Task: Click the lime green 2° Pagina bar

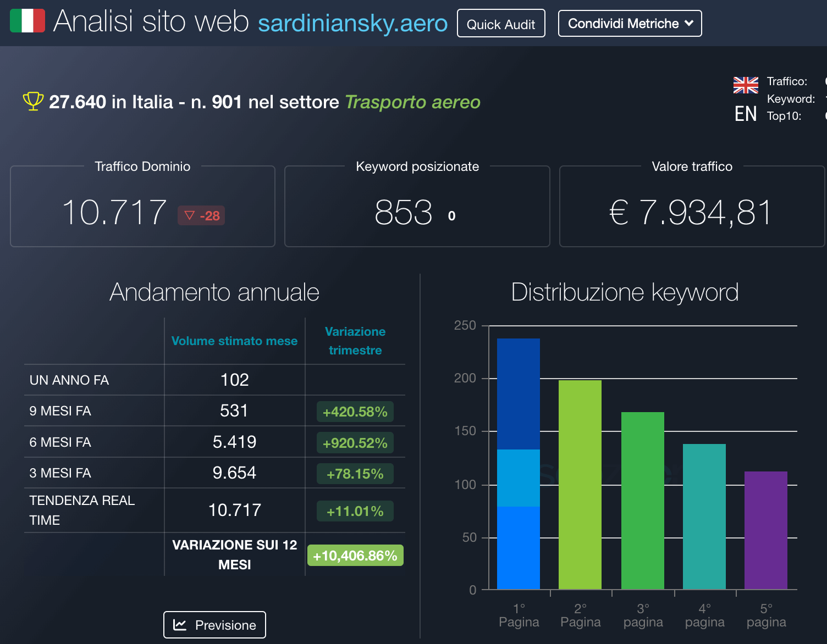Action: [580, 485]
